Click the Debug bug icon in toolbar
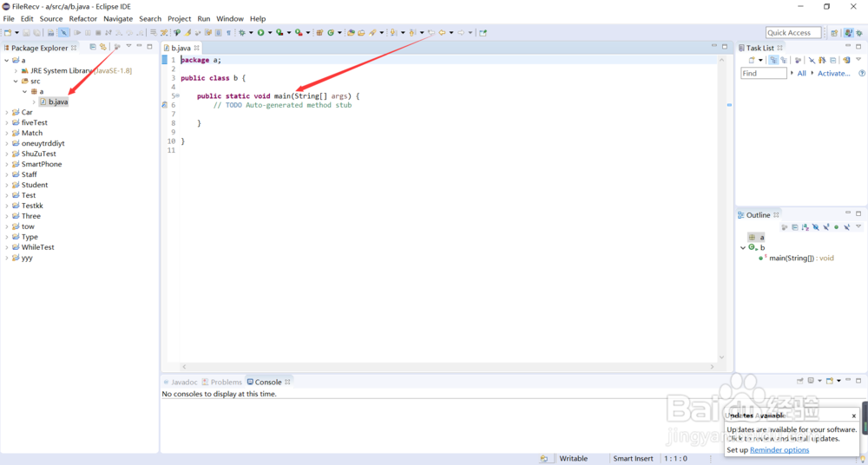 (x=242, y=33)
